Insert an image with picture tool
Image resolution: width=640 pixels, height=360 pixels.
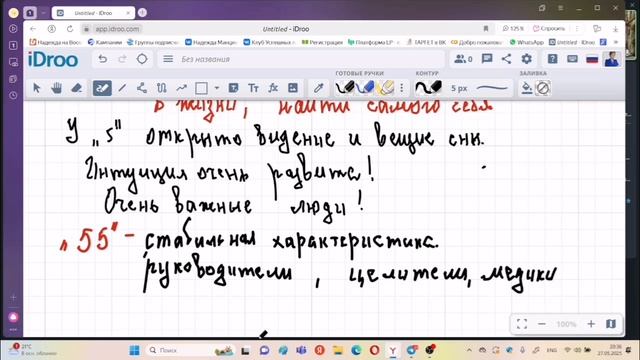pyautogui.click(x=293, y=88)
